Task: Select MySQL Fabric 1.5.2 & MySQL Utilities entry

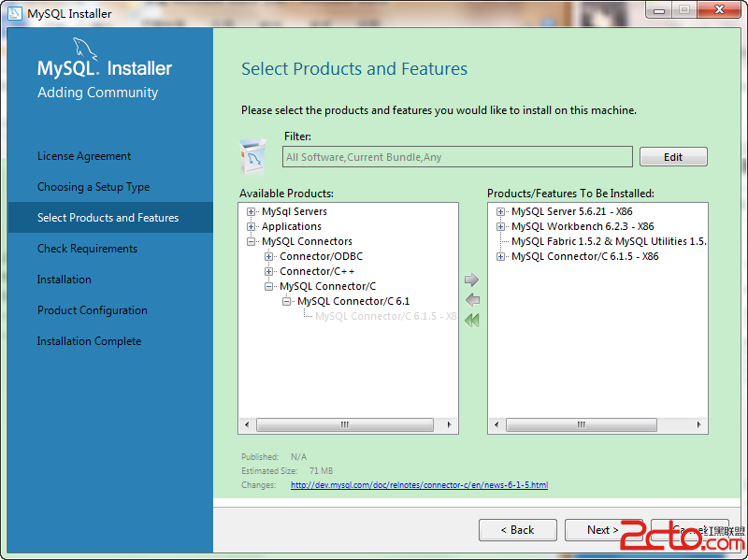Action: (x=609, y=241)
